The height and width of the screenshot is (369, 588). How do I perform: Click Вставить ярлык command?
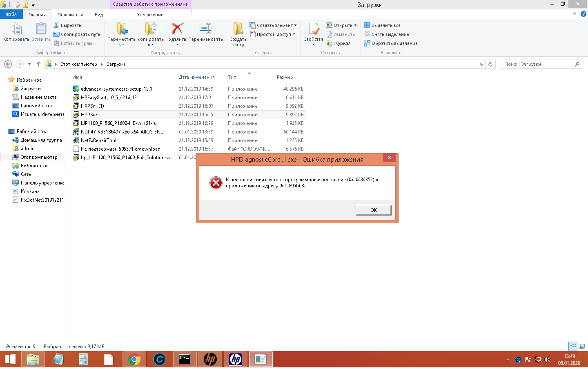(74, 43)
